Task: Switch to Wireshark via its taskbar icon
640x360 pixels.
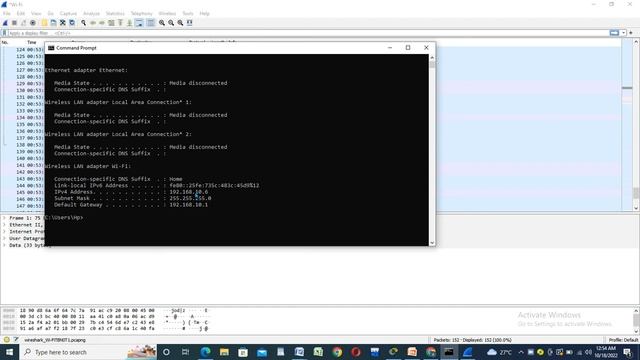Action: pos(468,352)
